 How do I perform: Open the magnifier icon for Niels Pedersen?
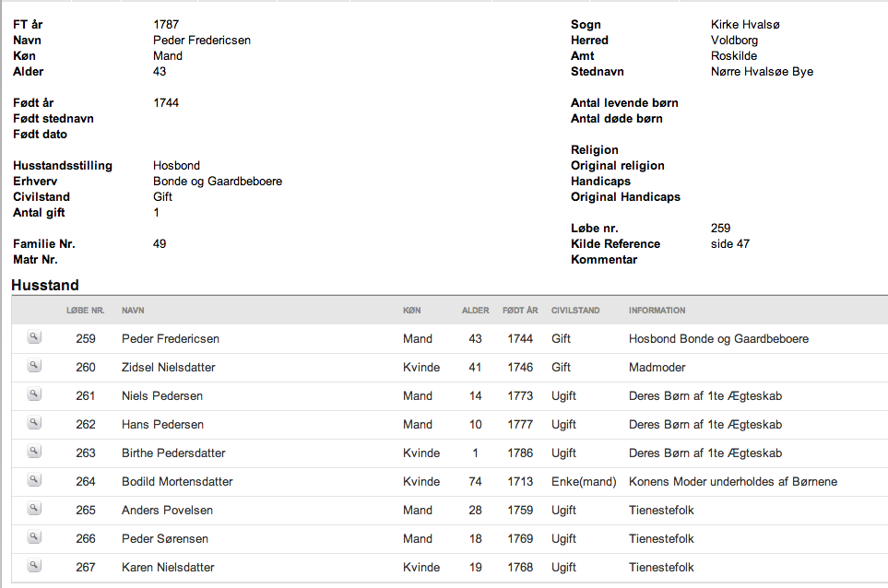coord(34,394)
